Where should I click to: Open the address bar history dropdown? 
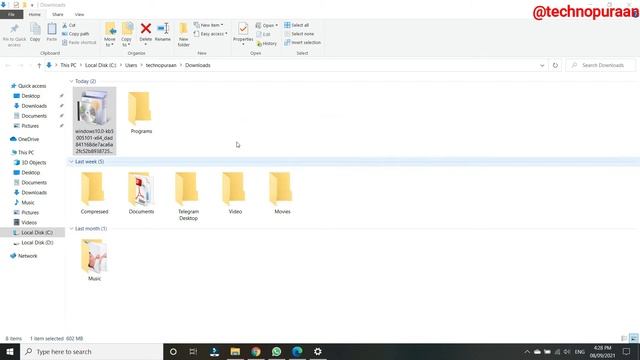coord(542,65)
